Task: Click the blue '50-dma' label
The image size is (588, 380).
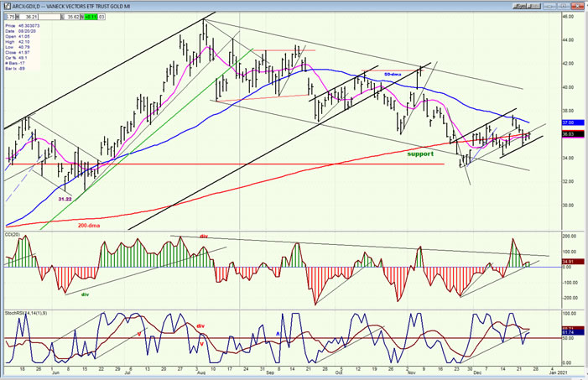Action: coord(393,75)
